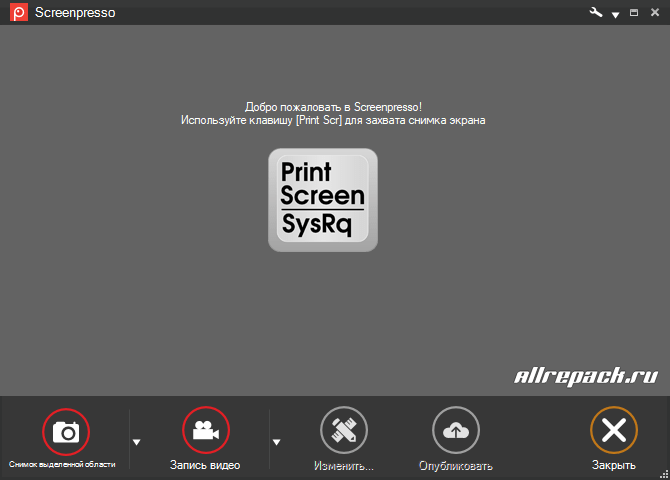
Task: Click 'Добро пожаловать в Screenpresso!' text
Action: point(333,107)
